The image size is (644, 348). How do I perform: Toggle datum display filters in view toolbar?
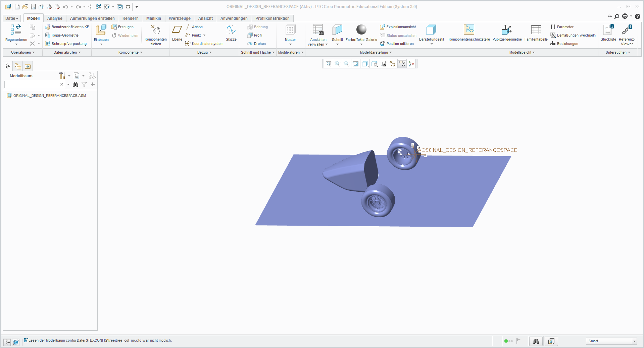point(393,64)
